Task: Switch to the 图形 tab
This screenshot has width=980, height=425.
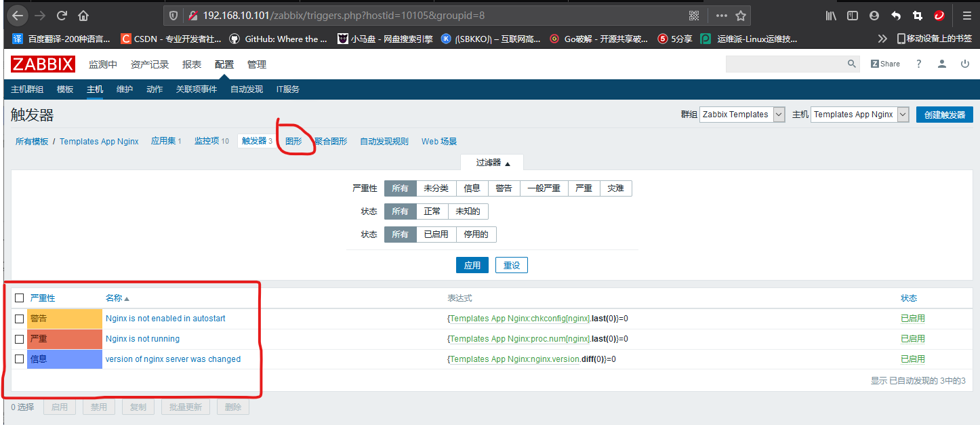Action: pyautogui.click(x=293, y=141)
